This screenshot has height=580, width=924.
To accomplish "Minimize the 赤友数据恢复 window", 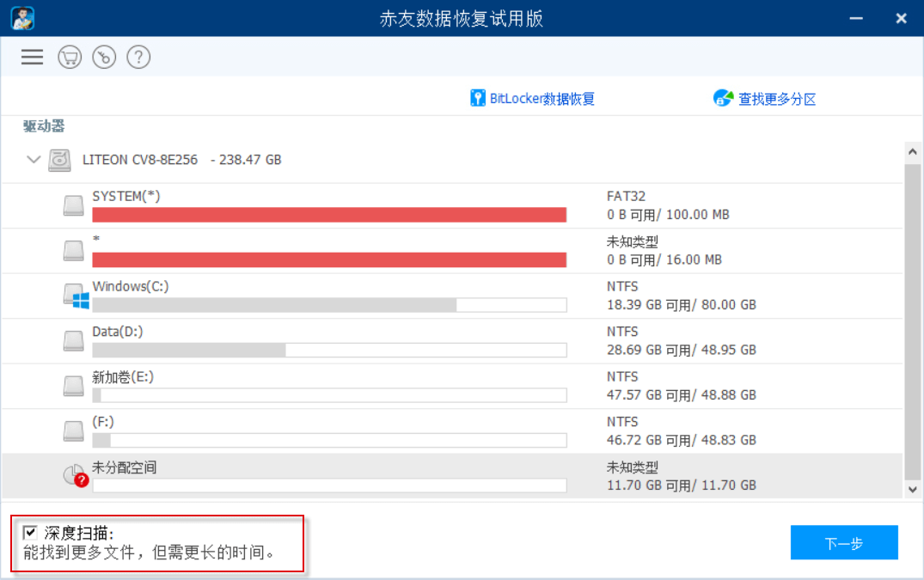I will (x=855, y=18).
